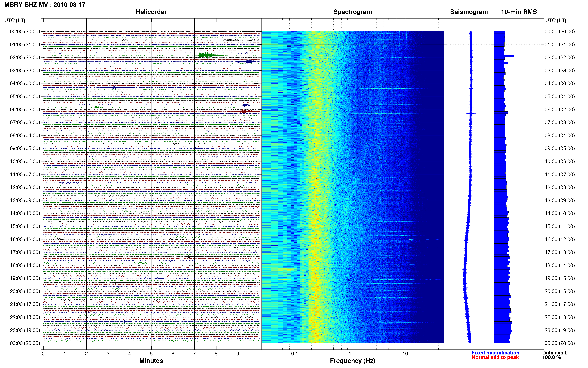Click left-axis time label '08:00 (04:00)'
Image resolution: width=588 pixels, height=368 pixels.
coord(25,135)
